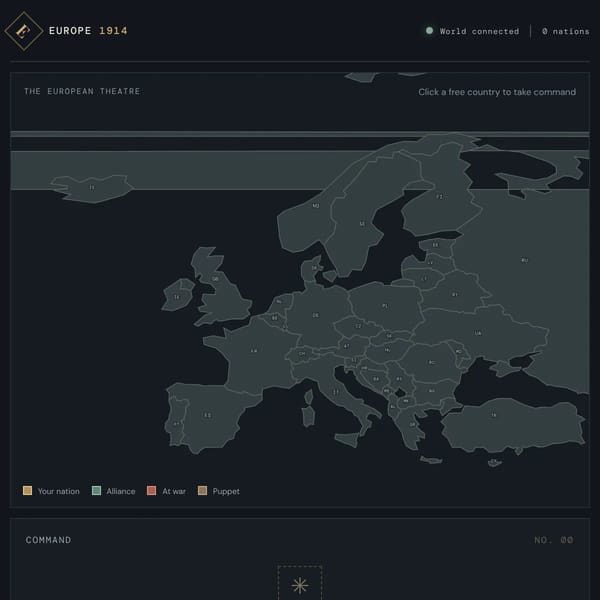Click the Your nation legend swatch
The width and height of the screenshot is (600, 600).
27,491
